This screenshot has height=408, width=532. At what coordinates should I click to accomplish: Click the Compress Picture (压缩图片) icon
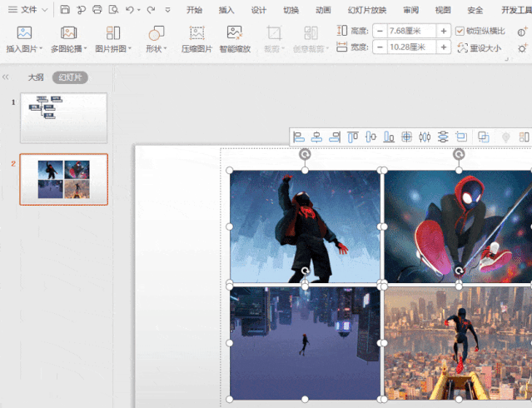point(197,33)
